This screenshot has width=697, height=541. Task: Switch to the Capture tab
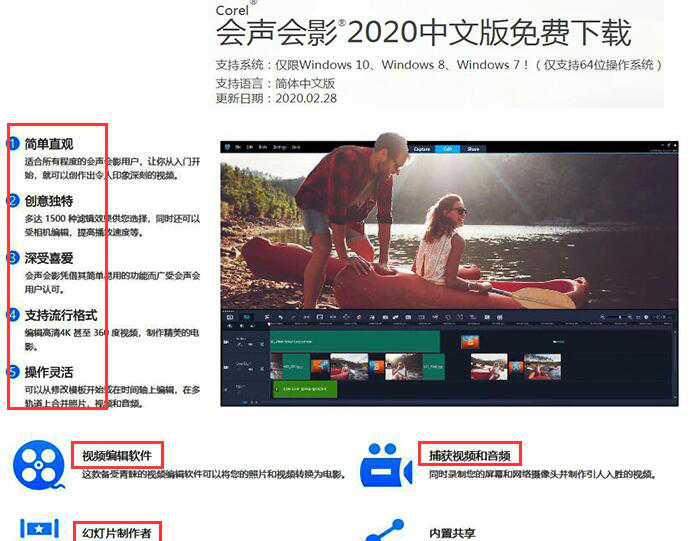[x=422, y=149]
